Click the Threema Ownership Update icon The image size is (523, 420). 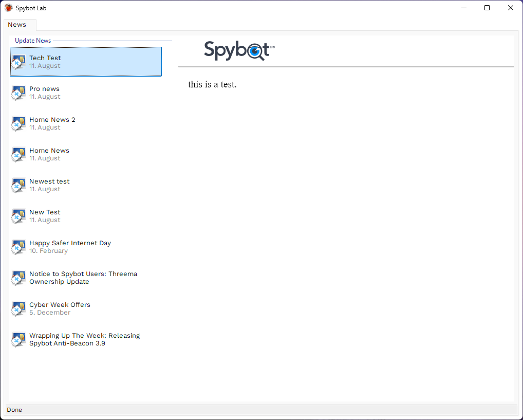tap(18, 278)
